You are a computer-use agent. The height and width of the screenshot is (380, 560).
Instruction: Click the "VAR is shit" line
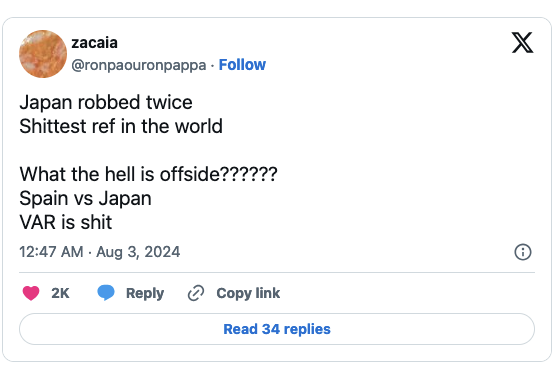(66, 222)
